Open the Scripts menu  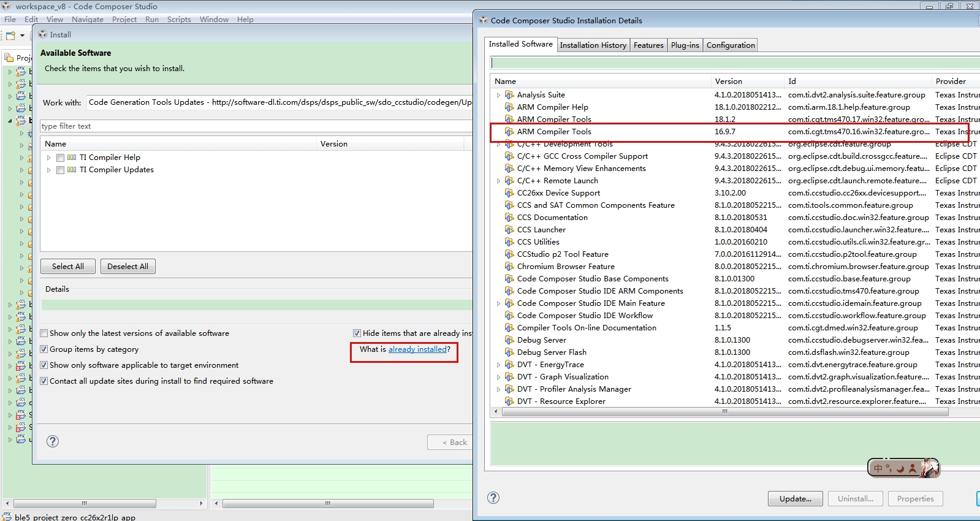(x=179, y=20)
